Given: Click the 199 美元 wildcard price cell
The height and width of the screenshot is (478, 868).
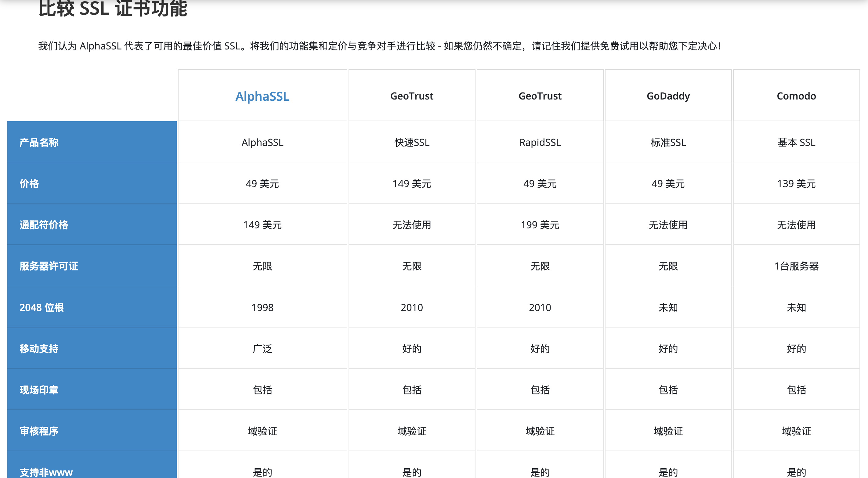Looking at the screenshot, I should (540, 225).
